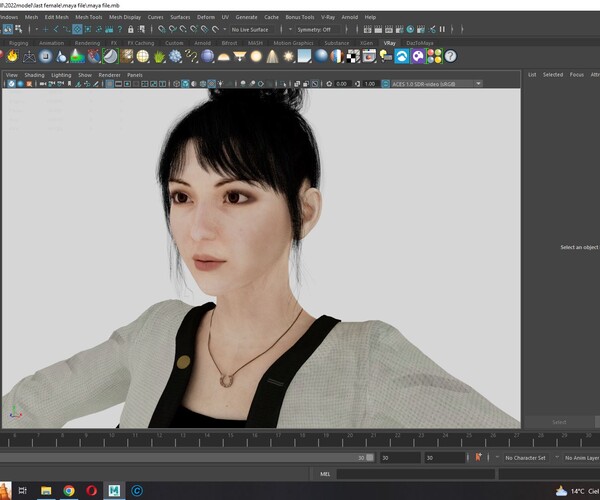600x500 pixels.
Task: Click the Task View taskbar icon
Action: click(23, 490)
